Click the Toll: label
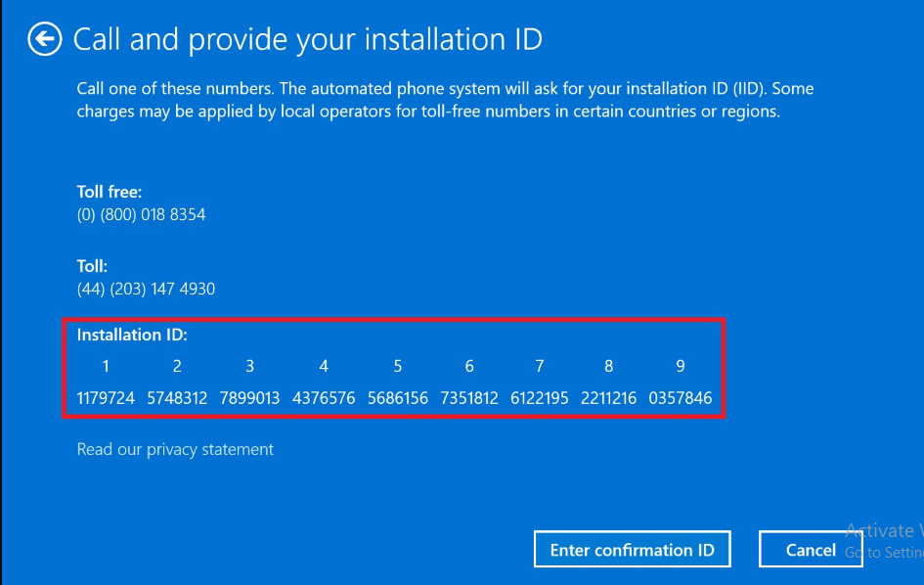The width and height of the screenshot is (924, 585). pyautogui.click(x=92, y=266)
